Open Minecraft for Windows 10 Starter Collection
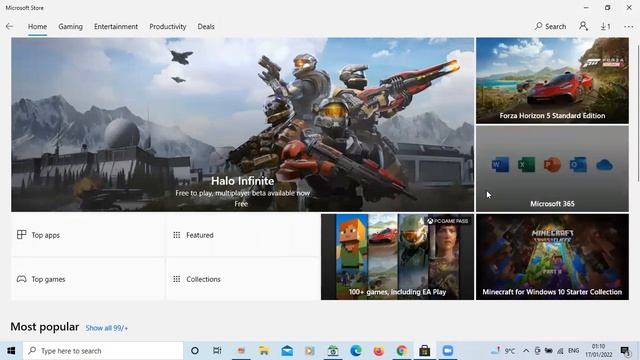The height and width of the screenshot is (360, 640). [x=552, y=257]
